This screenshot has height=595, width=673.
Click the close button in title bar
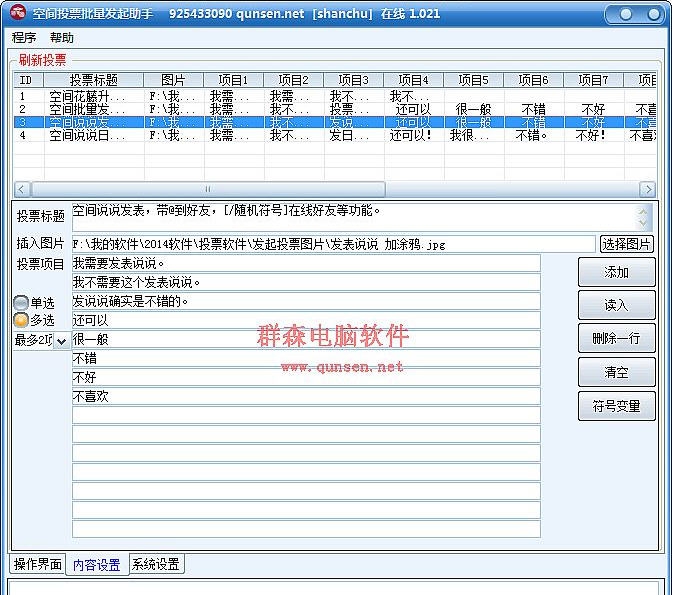point(653,14)
